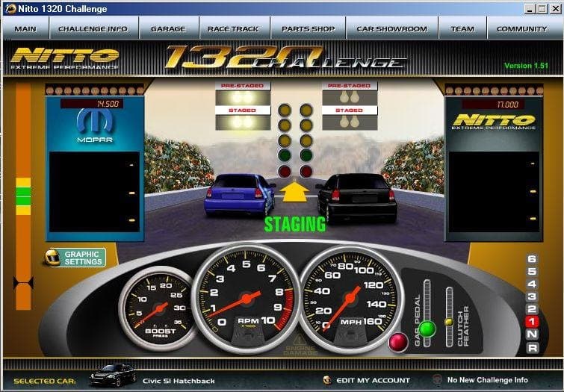Viewport: 564px width, 392px height.
Task: Close the Nitto 1320 Challenge window
Action: pos(555,9)
